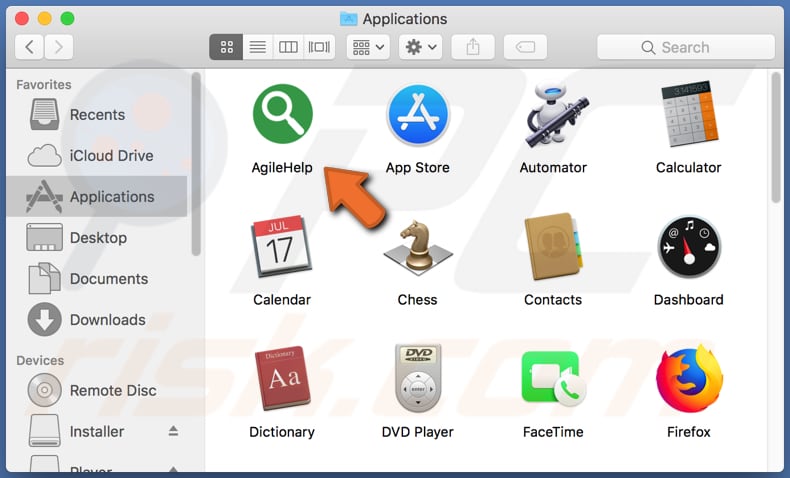Switch to column view
This screenshot has width=790, height=478.
[288, 47]
